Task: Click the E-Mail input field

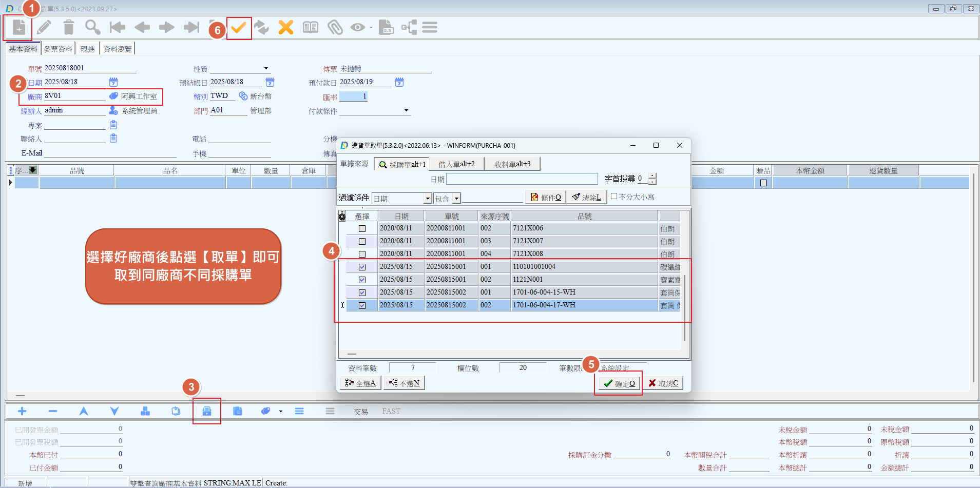Action: [110, 153]
